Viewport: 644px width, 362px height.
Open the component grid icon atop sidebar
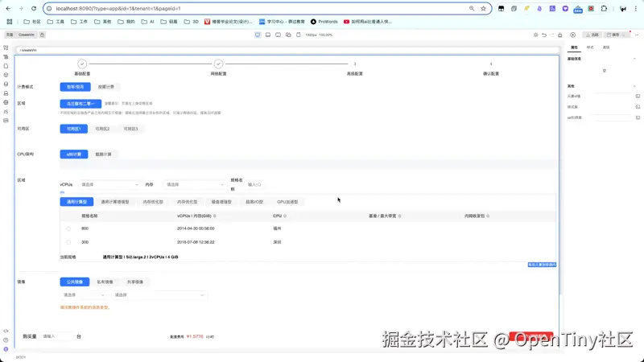(x=6, y=47)
